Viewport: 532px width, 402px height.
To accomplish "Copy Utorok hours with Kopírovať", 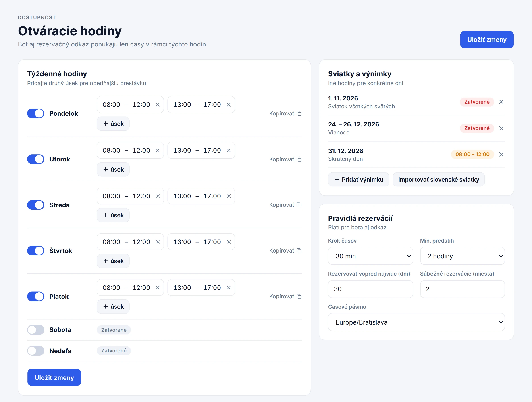I will coord(285,159).
